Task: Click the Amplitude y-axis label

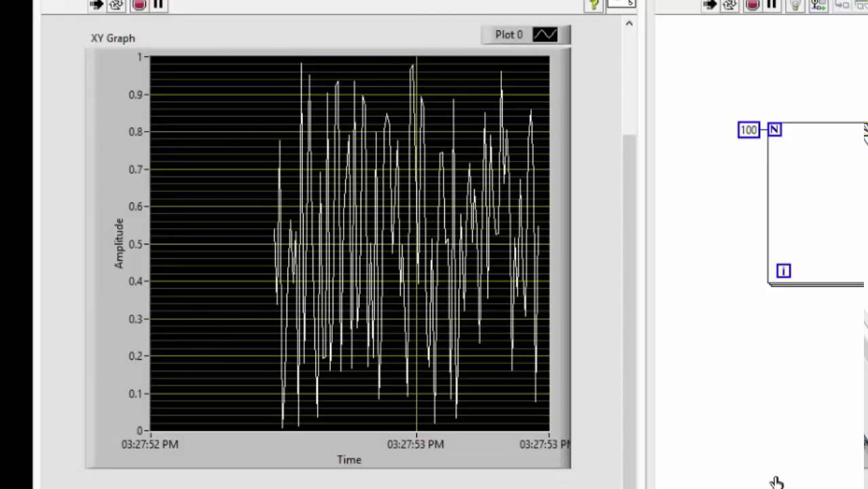Action: pos(119,243)
